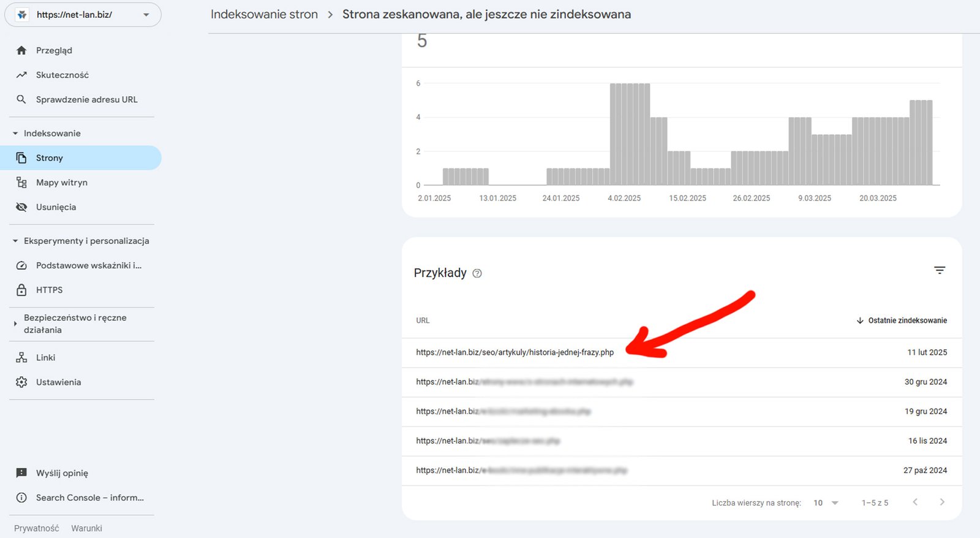980x538 pixels.
Task: Open the historia-jednej-frazy.php URL row
Action: 514,352
